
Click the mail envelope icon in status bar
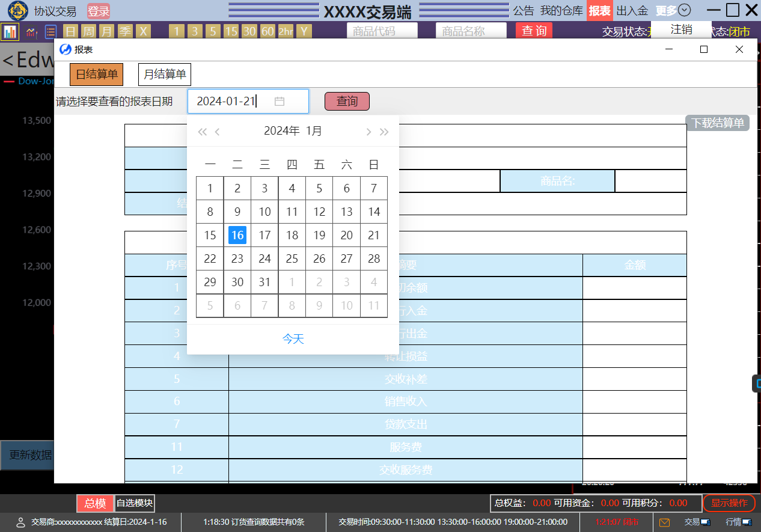click(x=665, y=522)
